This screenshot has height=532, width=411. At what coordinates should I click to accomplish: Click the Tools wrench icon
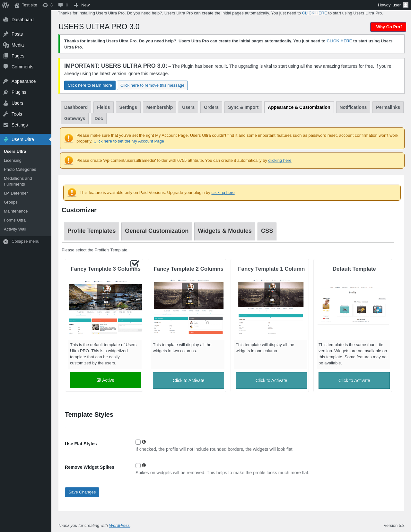(6, 114)
